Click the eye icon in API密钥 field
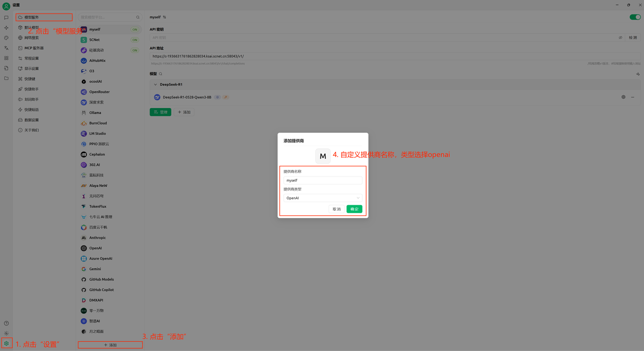 [x=620, y=38]
